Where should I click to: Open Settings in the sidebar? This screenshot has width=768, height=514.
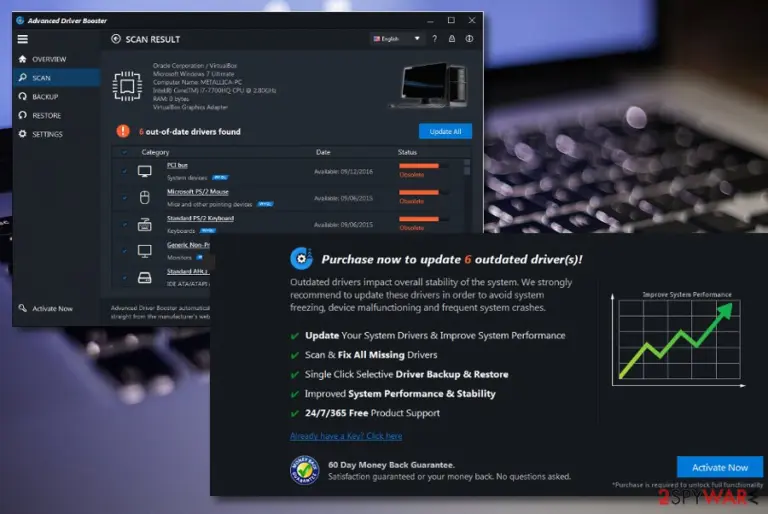[x=47, y=134]
